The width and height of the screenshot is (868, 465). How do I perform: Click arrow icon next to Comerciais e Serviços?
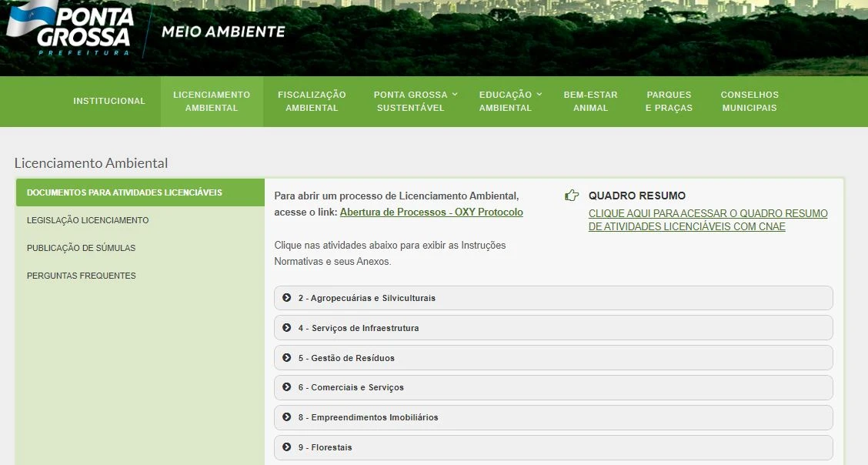[287, 387]
